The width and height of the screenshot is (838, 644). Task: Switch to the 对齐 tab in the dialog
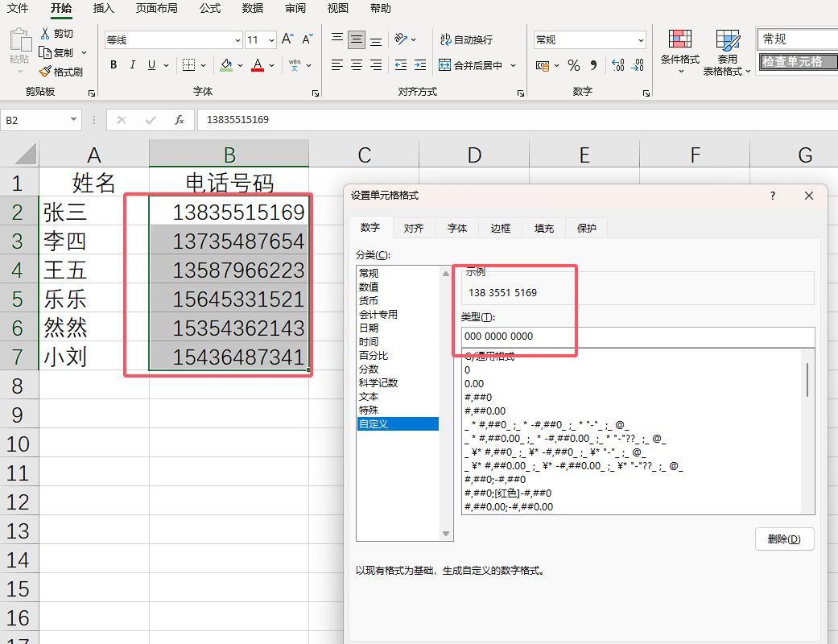point(414,228)
